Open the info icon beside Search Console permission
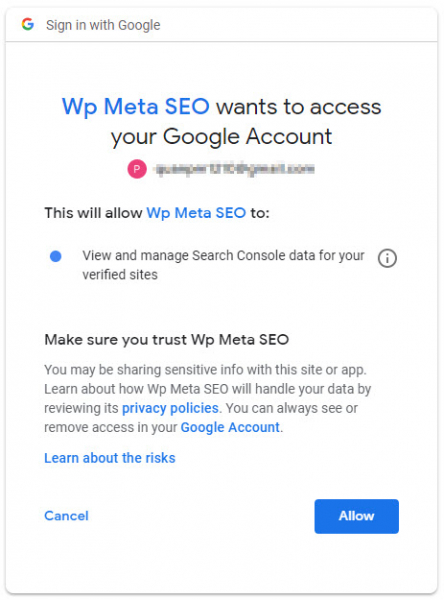 (387, 258)
